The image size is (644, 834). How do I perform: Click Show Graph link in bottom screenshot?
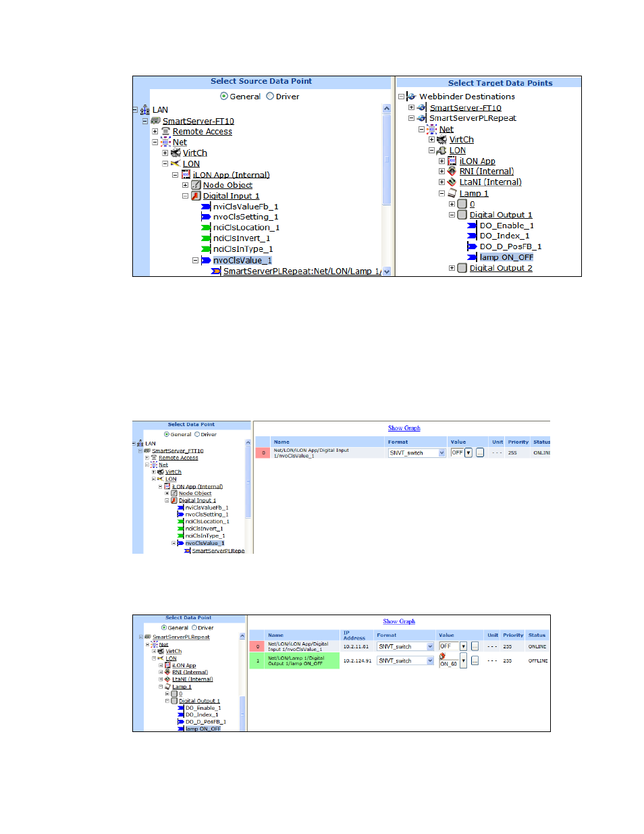click(x=399, y=621)
